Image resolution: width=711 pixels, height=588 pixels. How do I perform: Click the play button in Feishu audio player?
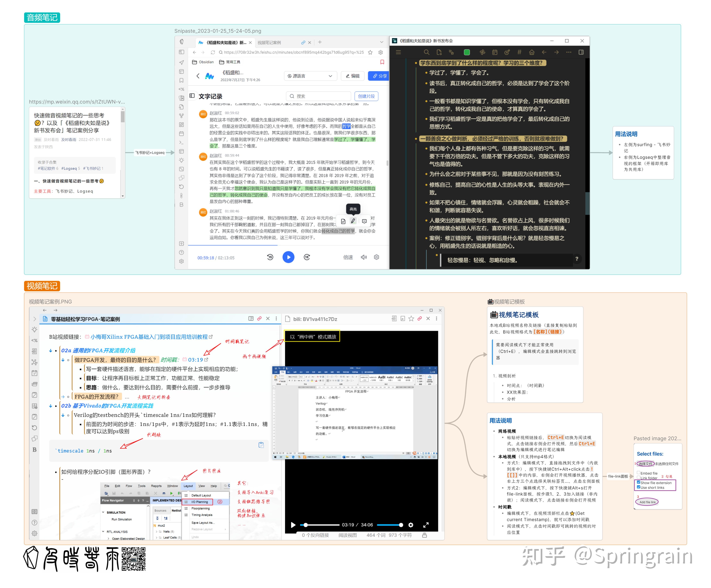point(288,257)
